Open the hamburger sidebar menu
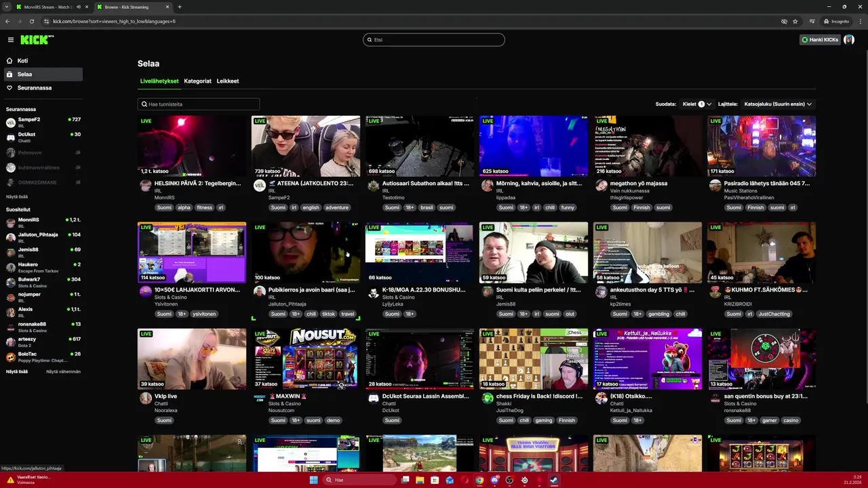This screenshot has height=488, width=868. [11, 40]
